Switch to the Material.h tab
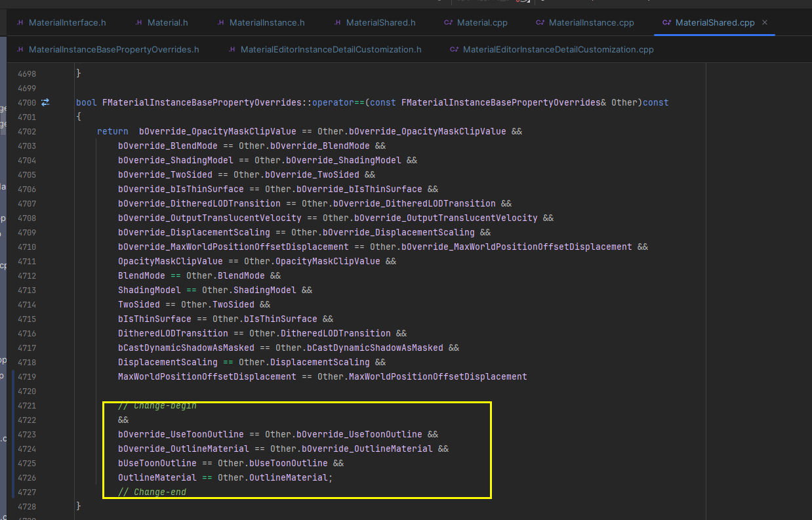The height and width of the screenshot is (520, 812). pos(167,22)
